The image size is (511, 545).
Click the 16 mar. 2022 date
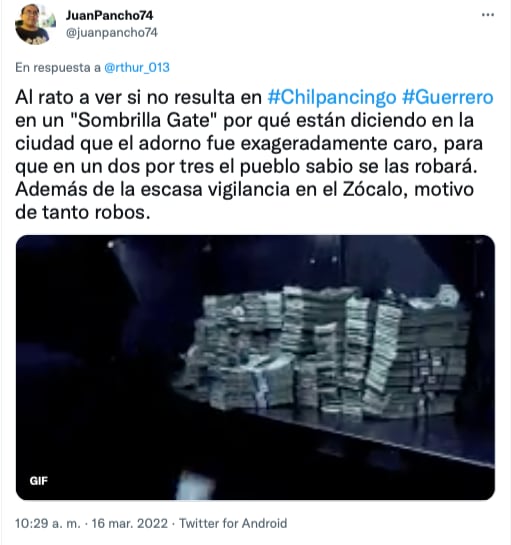[x=130, y=523]
